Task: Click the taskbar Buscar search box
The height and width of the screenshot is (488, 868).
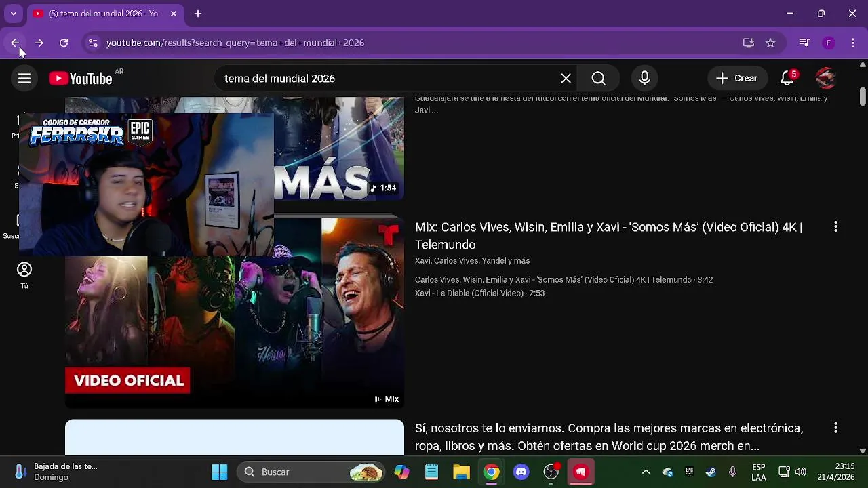Action: click(x=309, y=472)
